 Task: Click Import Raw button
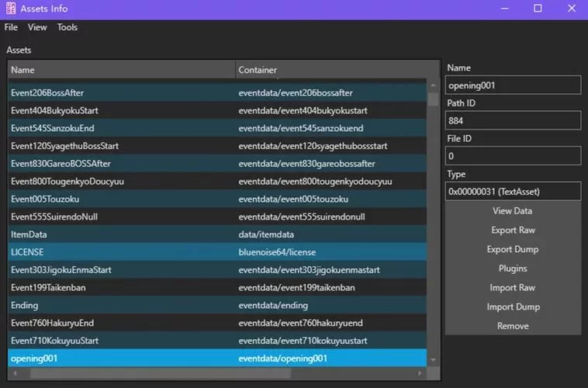pyautogui.click(x=513, y=288)
